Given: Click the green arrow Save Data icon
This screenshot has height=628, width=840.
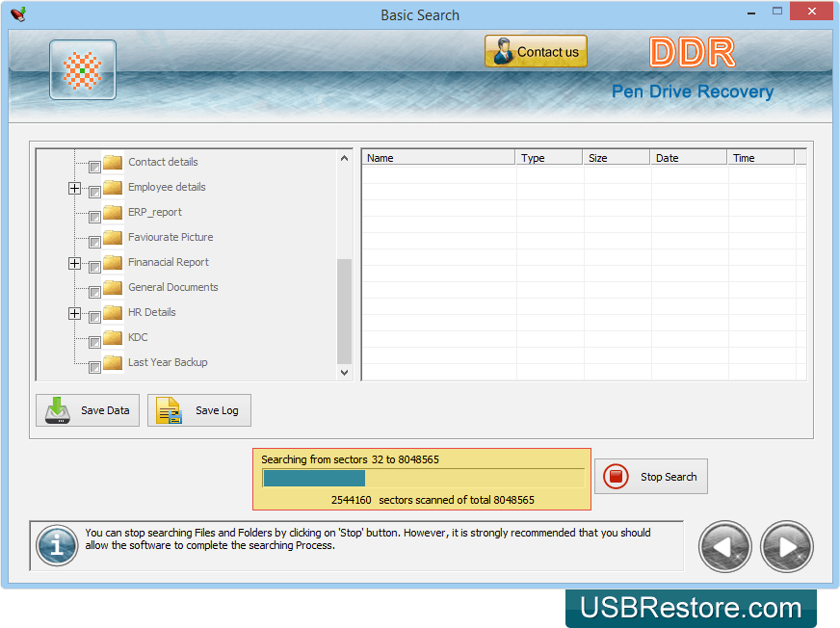Looking at the screenshot, I should click(58, 410).
